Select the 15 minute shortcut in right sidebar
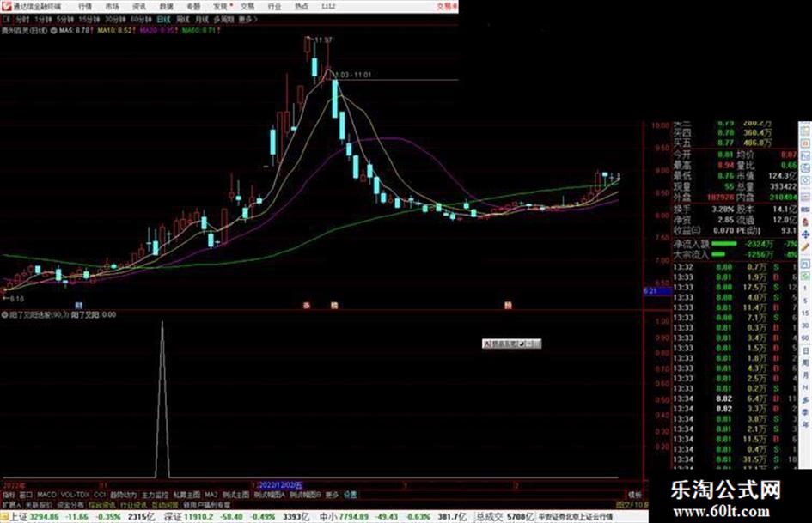This screenshot has width=812, height=523. click(x=805, y=313)
